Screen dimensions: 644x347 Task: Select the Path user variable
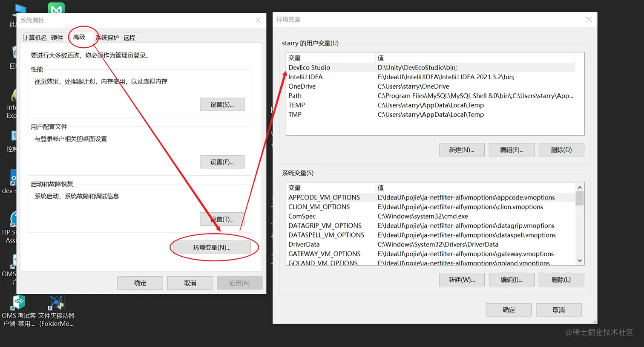click(431, 95)
